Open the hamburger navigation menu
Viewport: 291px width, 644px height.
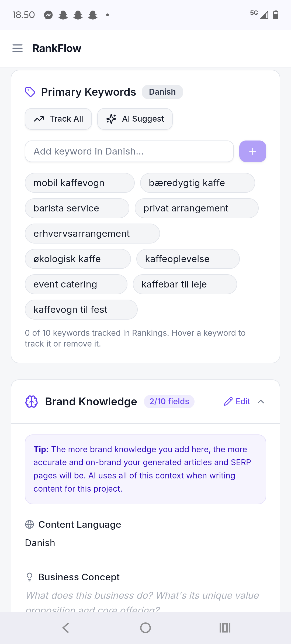coord(18,48)
